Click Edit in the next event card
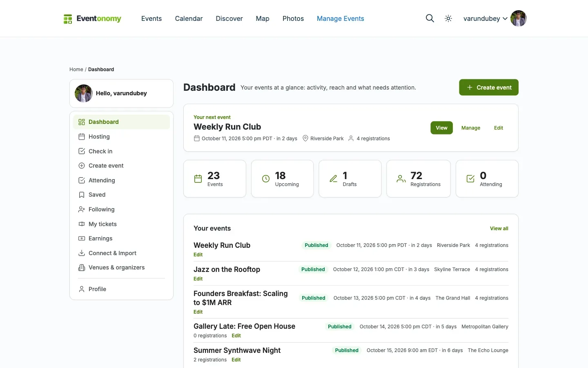The height and width of the screenshot is (368, 588). [x=499, y=128]
